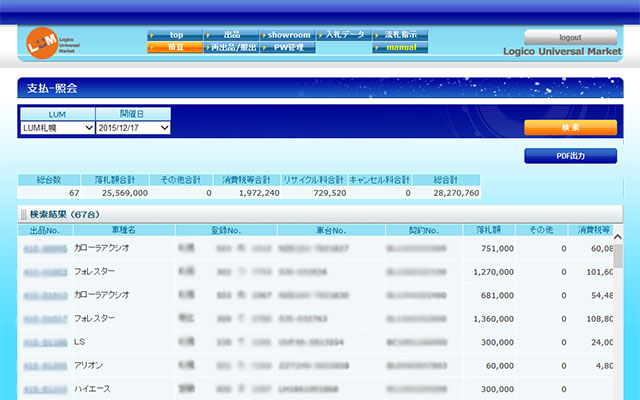Click the results table vertical scrollbar thumb
Image resolution: width=640 pixels, height=400 pixels.
(618, 256)
